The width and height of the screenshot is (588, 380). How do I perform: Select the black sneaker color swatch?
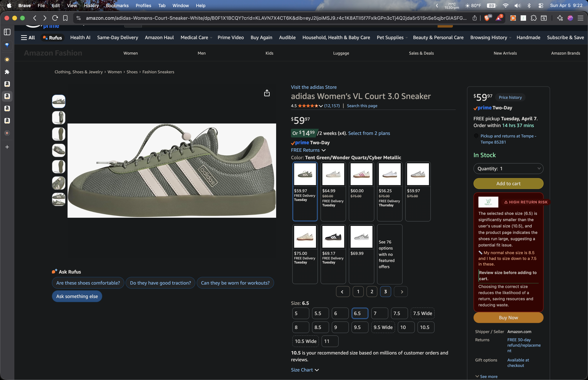click(x=333, y=237)
